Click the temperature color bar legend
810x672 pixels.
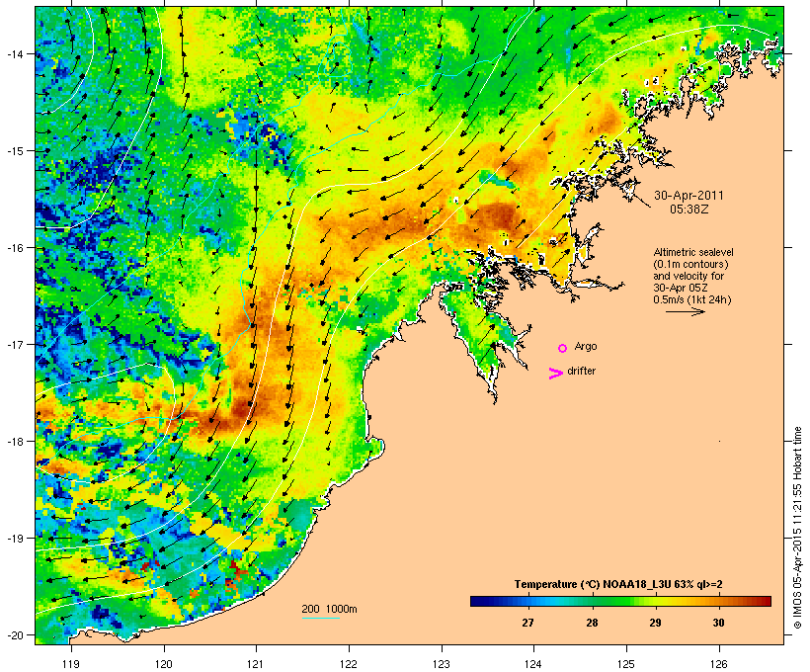pos(620,601)
